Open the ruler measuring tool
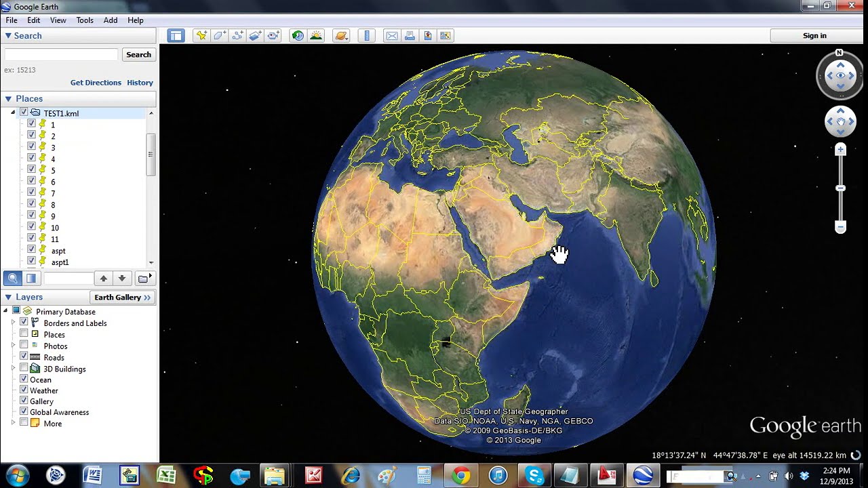 tap(367, 36)
